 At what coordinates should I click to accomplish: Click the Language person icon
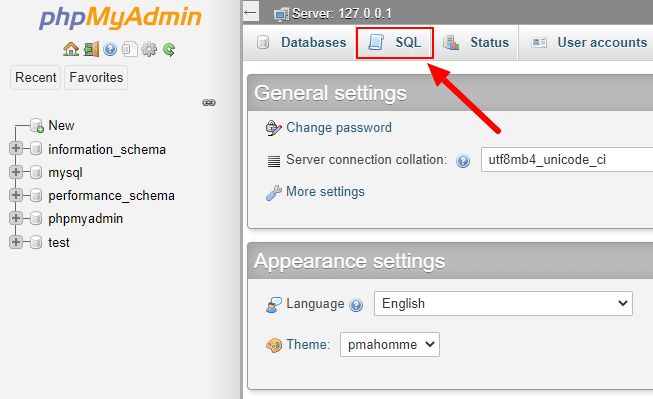274,304
